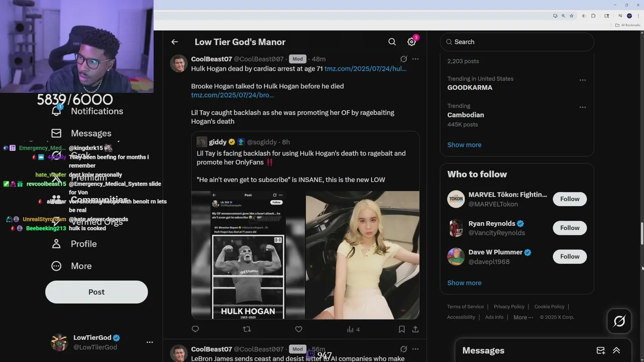The width and height of the screenshot is (644, 362).
Task: Open the Ads info footer link
Action: pos(494,317)
